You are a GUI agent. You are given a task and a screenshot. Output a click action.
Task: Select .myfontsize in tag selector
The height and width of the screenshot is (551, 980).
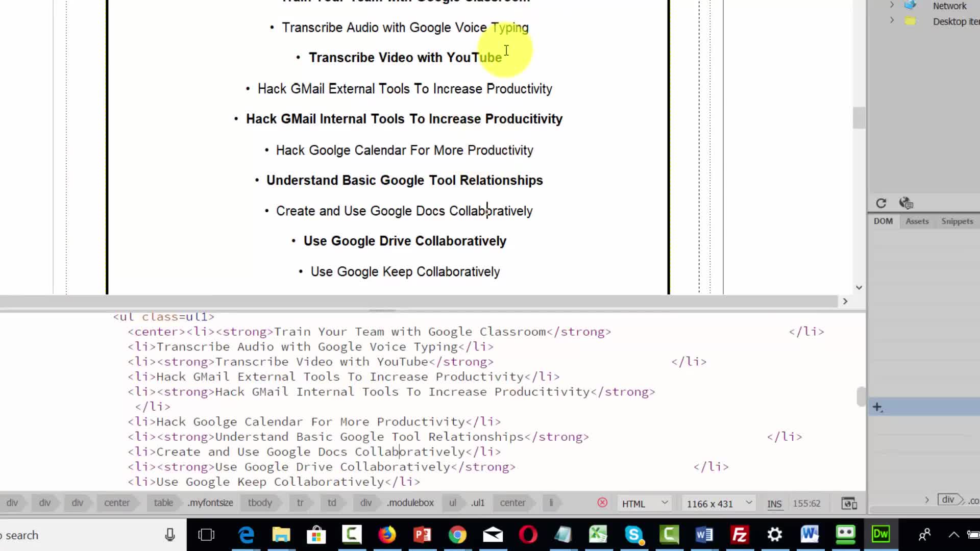pyautogui.click(x=210, y=503)
